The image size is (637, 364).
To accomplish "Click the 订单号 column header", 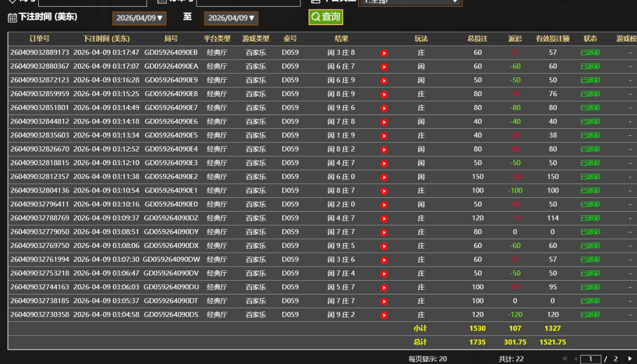I will (x=39, y=39).
